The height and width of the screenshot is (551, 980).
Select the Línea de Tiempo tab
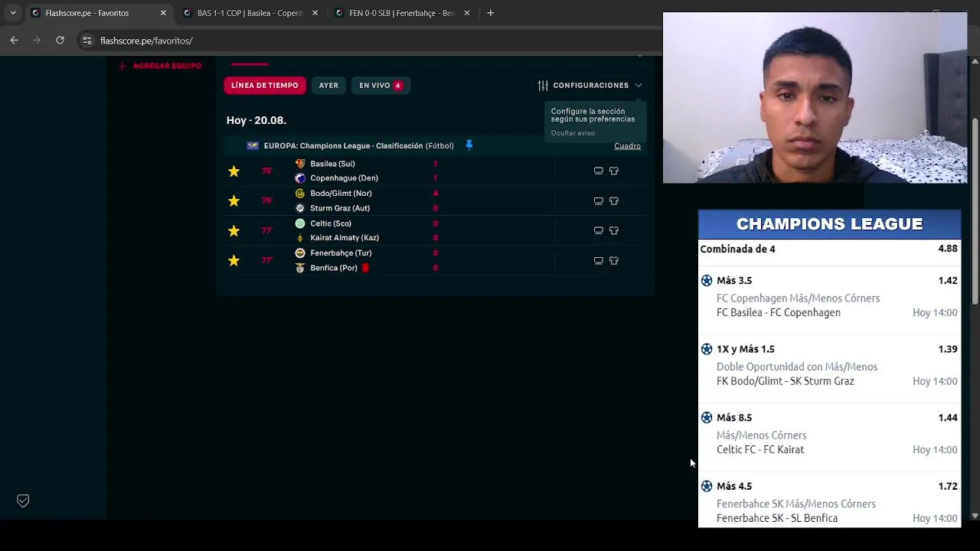pos(265,85)
